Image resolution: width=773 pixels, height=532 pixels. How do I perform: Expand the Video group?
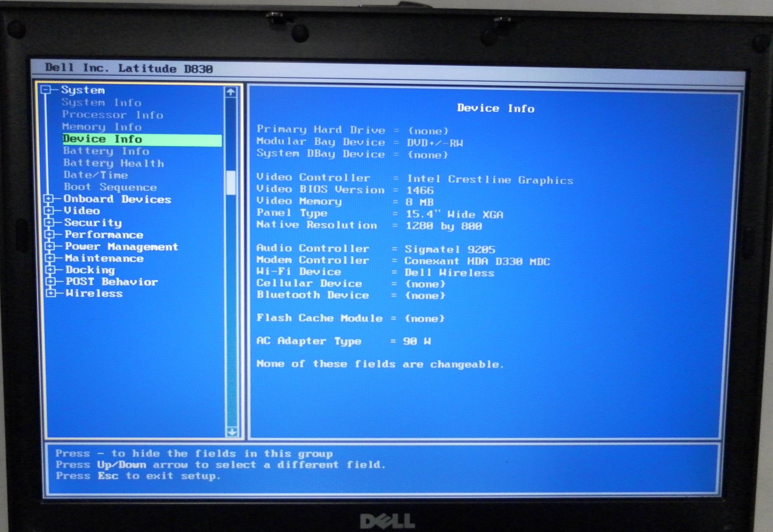49,211
